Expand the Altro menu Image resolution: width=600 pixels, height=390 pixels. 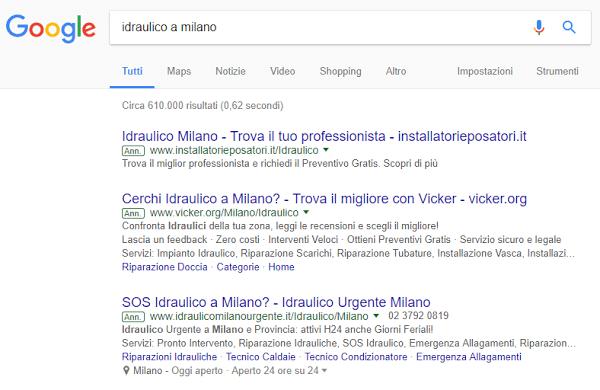[x=396, y=71]
